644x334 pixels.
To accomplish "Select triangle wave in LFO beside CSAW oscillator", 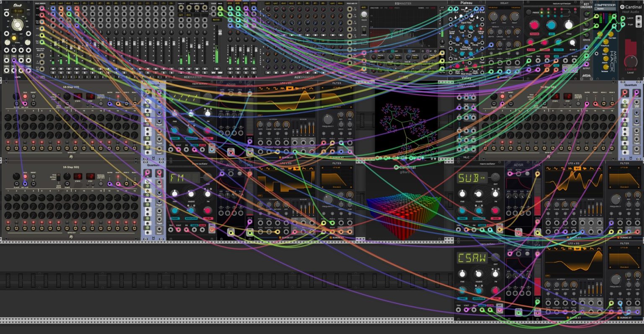I will coord(556,249).
